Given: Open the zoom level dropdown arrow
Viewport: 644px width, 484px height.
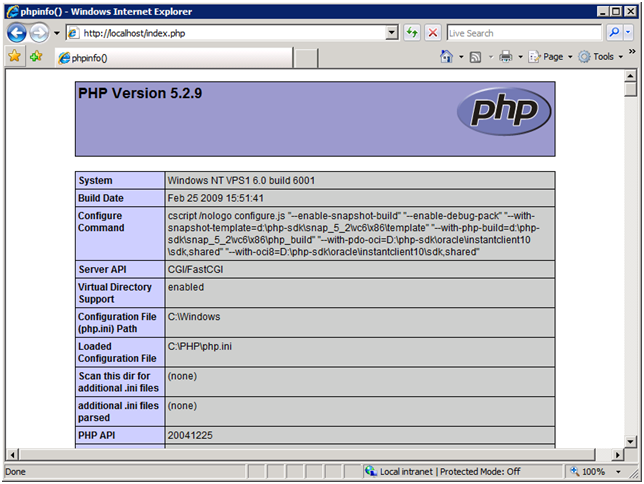Looking at the screenshot, I should pos(618,472).
